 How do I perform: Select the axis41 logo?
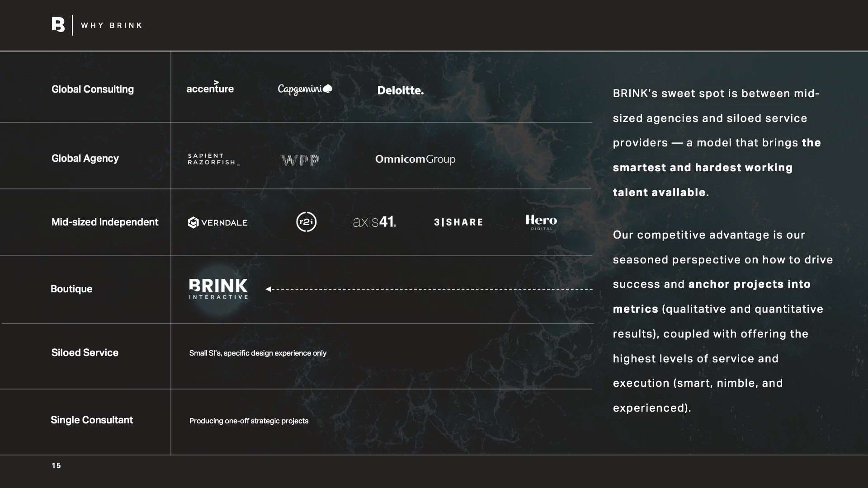tap(374, 222)
